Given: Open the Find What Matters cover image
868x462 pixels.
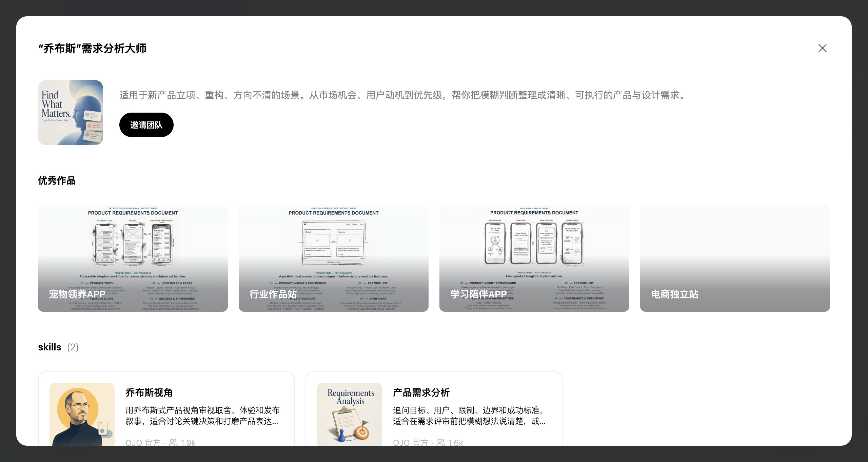Looking at the screenshot, I should pos(71,113).
